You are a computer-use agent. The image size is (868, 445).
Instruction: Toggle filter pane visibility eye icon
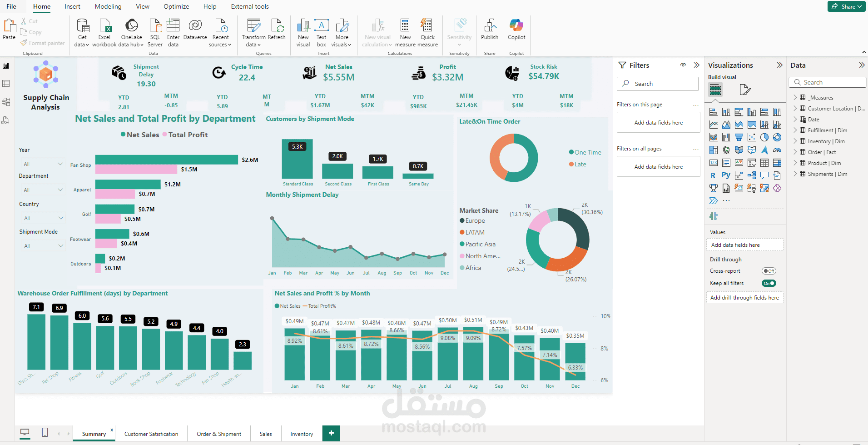tap(683, 65)
